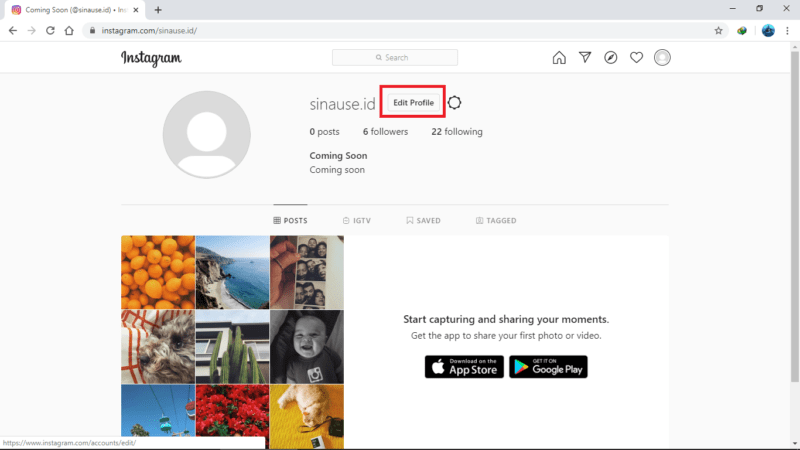The image size is (800, 450).
Task: Open direct messages paper plane icon
Action: pos(585,57)
